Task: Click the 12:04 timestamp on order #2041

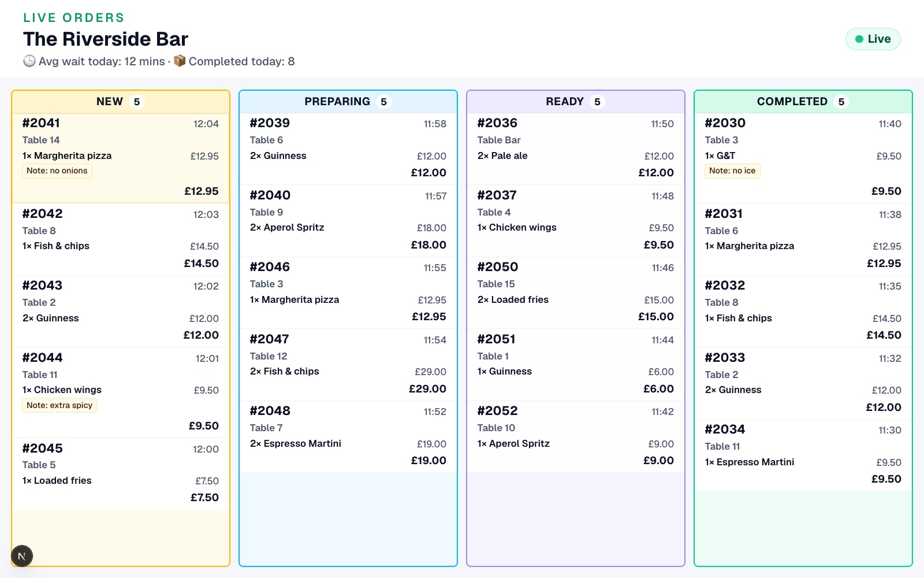Action: [x=206, y=124]
